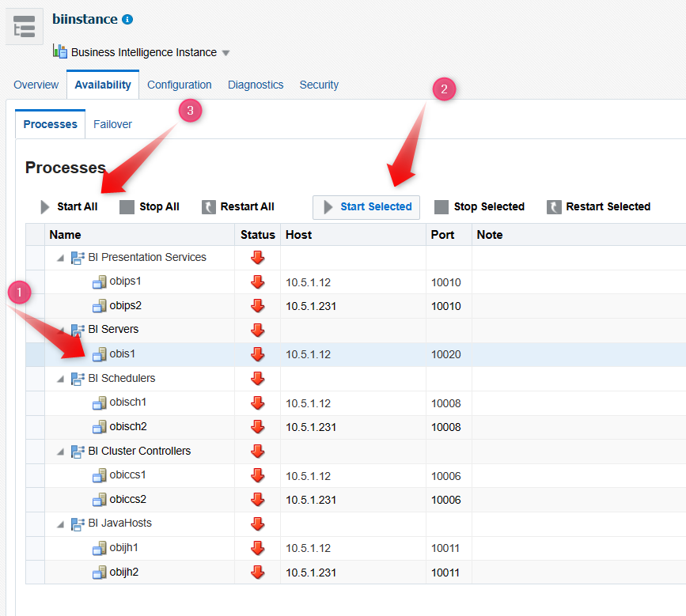Click the Host column header
Screen dimensions: 686x616
point(353,235)
